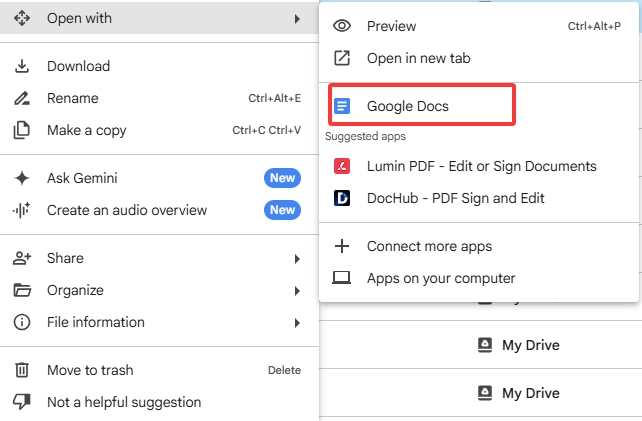Click the Open with move-arrows icon
642x421 pixels.
[x=22, y=18]
